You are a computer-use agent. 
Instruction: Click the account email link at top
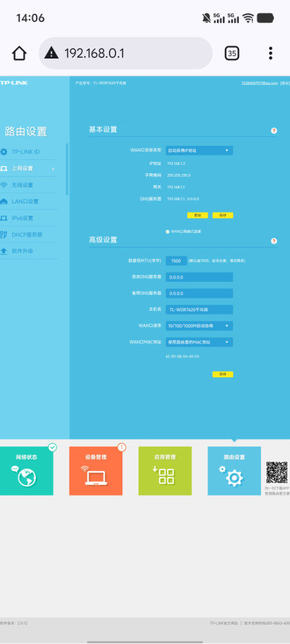tap(260, 83)
